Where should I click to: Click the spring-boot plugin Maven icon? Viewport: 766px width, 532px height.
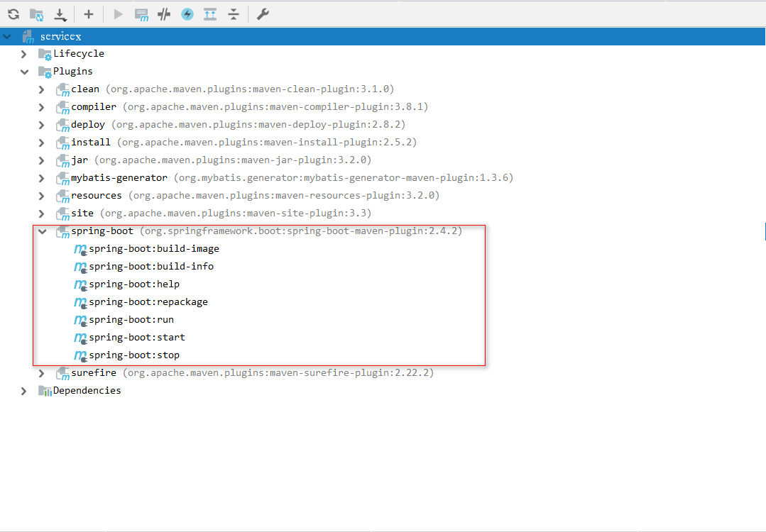coord(63,233)
